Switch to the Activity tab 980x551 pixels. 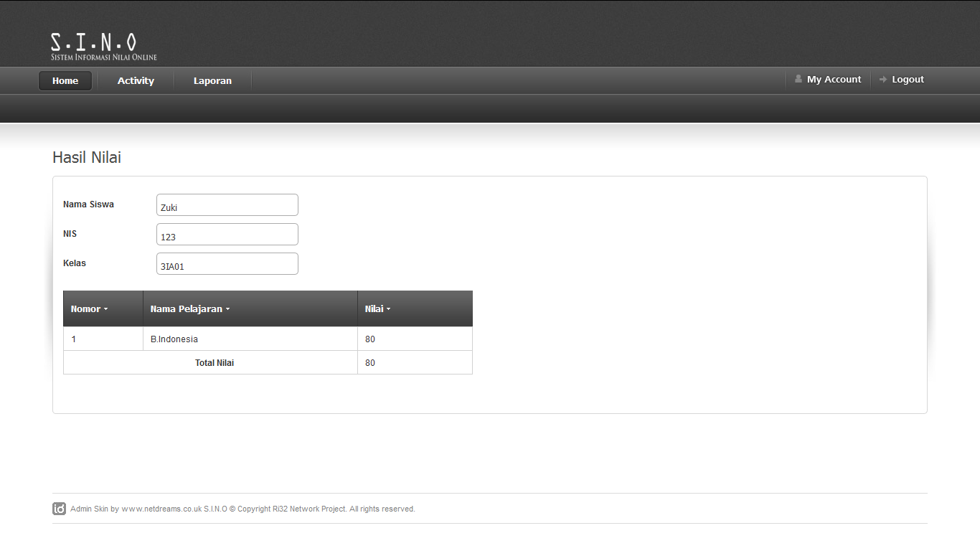pos(135,80)
